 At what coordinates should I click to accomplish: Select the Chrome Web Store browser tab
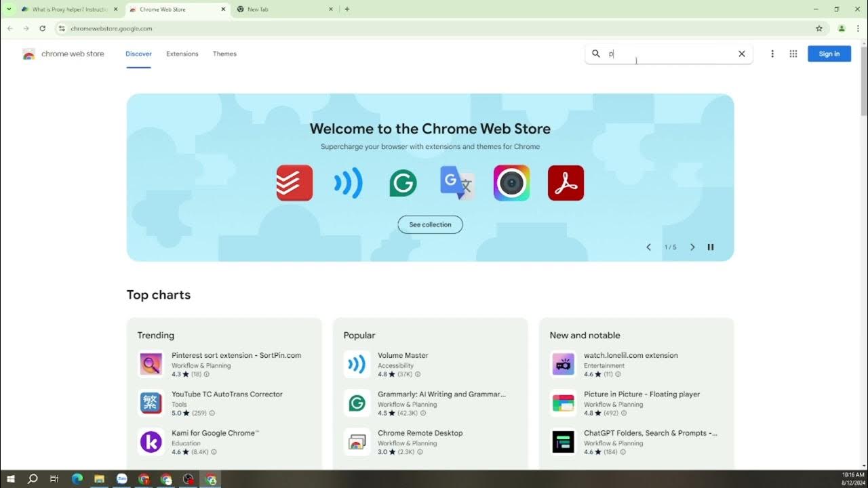178,9
